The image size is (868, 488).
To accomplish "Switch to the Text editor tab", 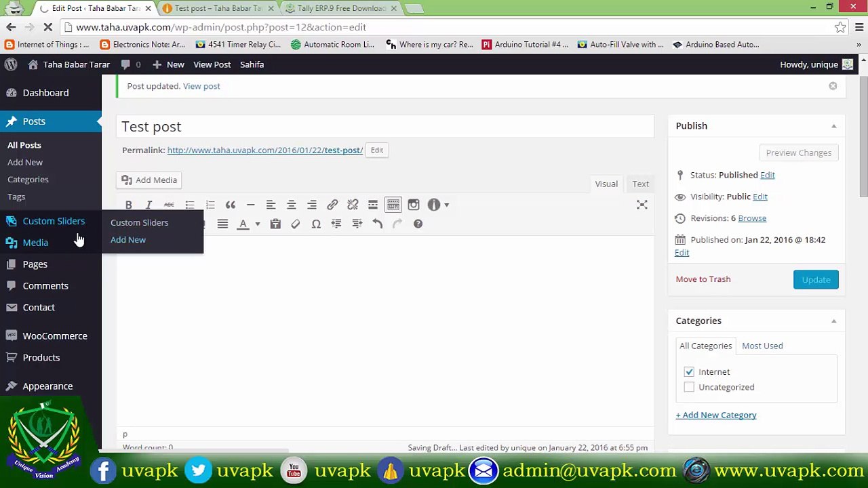I will (640, 184).
